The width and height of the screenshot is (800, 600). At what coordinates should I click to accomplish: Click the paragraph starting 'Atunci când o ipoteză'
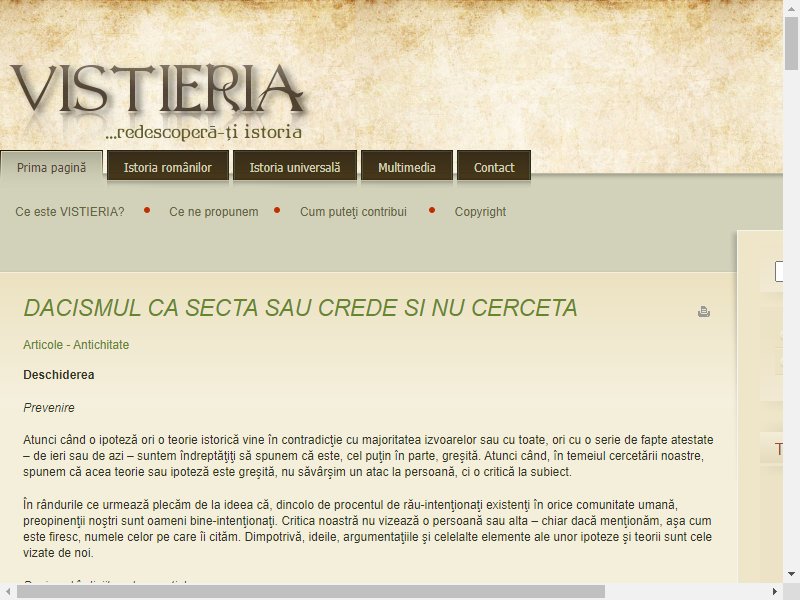pyautogui.click(x=368, y=456)
